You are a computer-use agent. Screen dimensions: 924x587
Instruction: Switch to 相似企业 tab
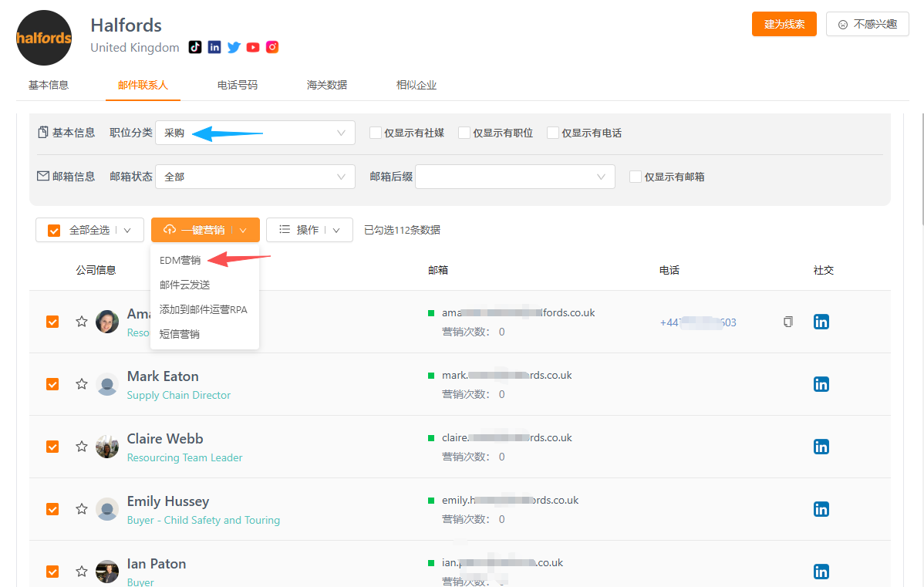coord(416,85)
